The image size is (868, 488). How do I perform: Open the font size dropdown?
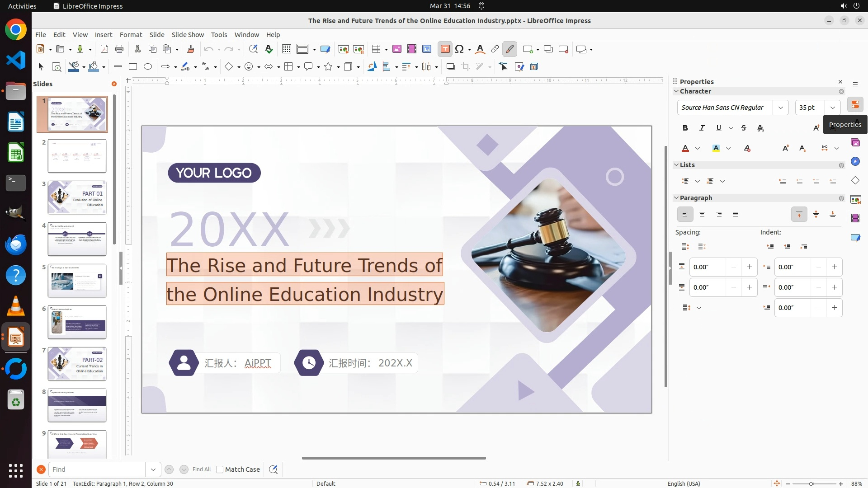(x=833, y=108)
